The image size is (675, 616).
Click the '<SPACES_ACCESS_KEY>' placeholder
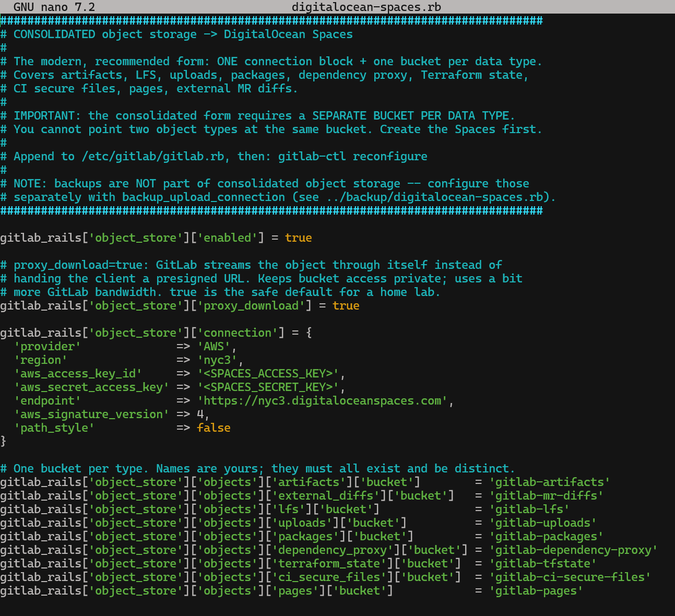pos(268,374)
